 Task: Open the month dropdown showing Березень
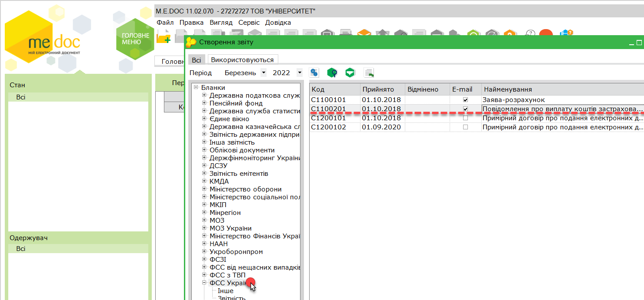coord(264,73)
